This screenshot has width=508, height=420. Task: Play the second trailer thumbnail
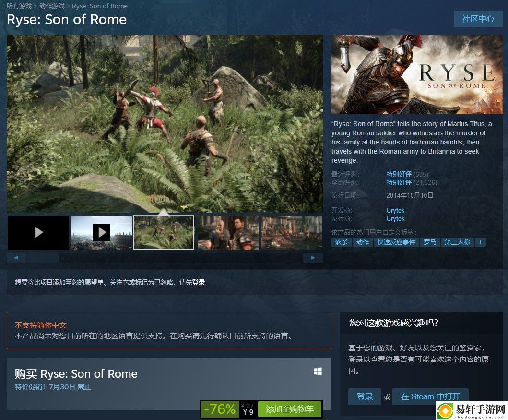pos(101,232)
